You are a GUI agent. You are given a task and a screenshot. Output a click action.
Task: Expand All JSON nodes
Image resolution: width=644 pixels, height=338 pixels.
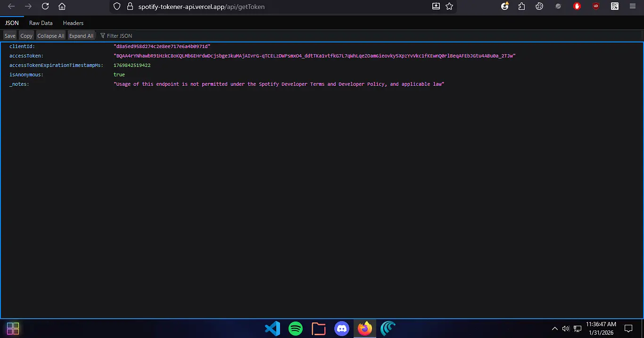pyautogui.click(x=81, y=36)
